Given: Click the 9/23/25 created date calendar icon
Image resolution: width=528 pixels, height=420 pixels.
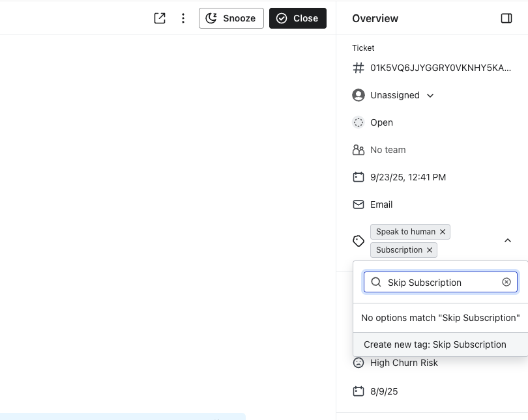Looking at the screenshot, I should (358, 177).
